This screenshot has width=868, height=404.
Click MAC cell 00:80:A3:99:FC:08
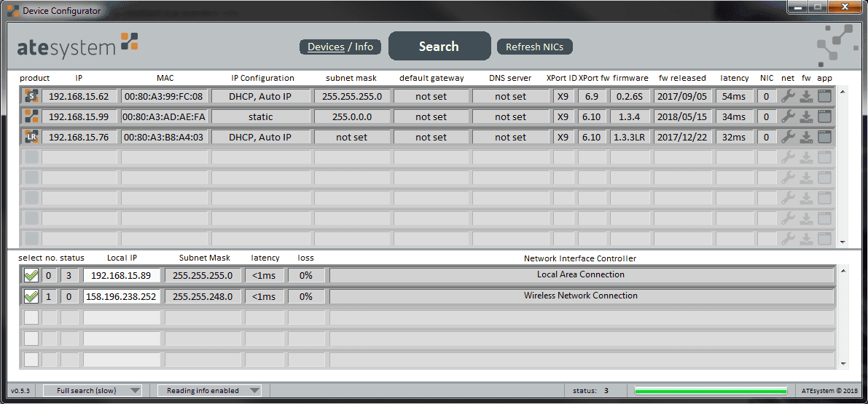click(165, 96)
